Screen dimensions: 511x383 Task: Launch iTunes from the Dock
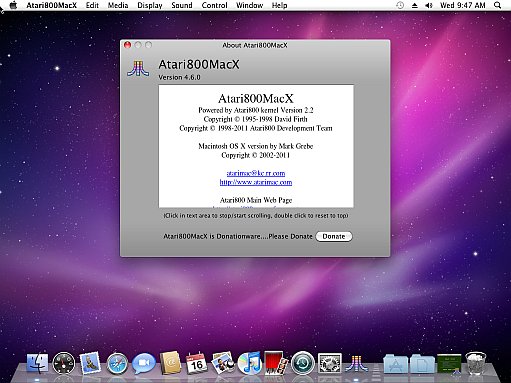(x=249, y=363)
